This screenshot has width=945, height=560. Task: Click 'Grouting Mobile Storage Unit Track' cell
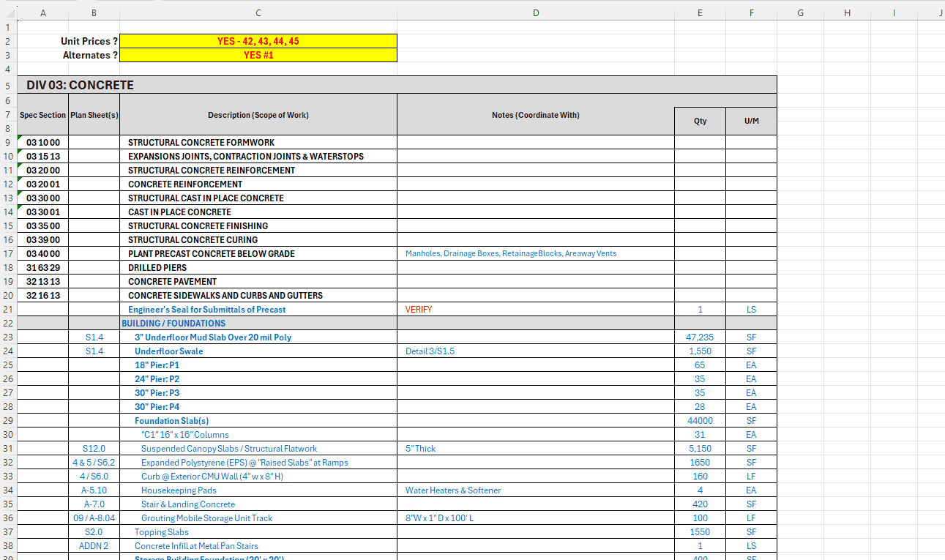click(x=258, y=518)
